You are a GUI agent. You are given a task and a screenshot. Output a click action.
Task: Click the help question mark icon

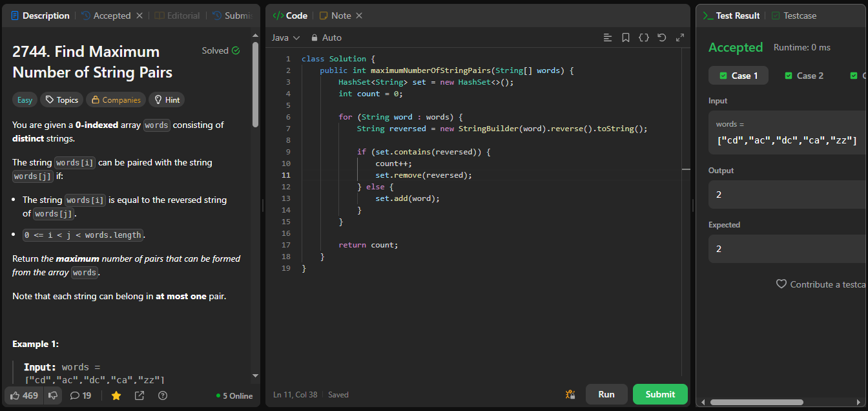163,395
